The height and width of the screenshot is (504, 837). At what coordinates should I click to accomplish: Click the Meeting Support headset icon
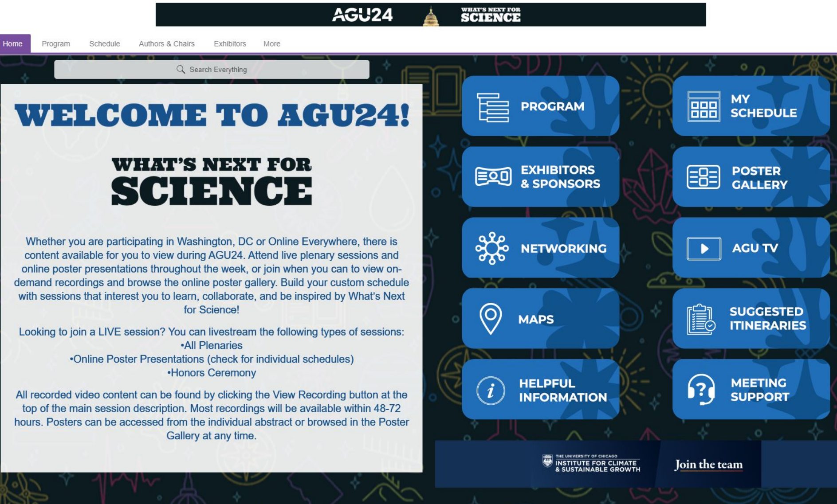pyautogui.click(x=701, y=390)
